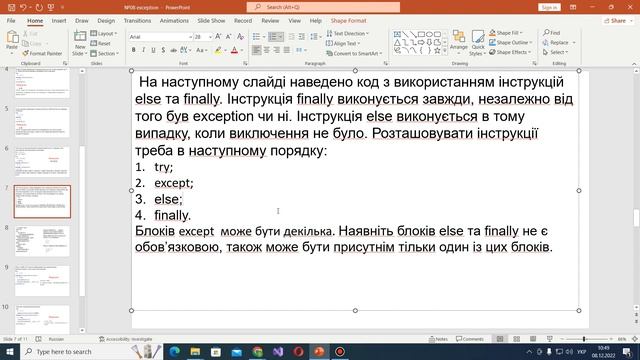Image resolution: width=640 pixels, height=360 pixels.
Task: Open the File menu
Action: 11,20
